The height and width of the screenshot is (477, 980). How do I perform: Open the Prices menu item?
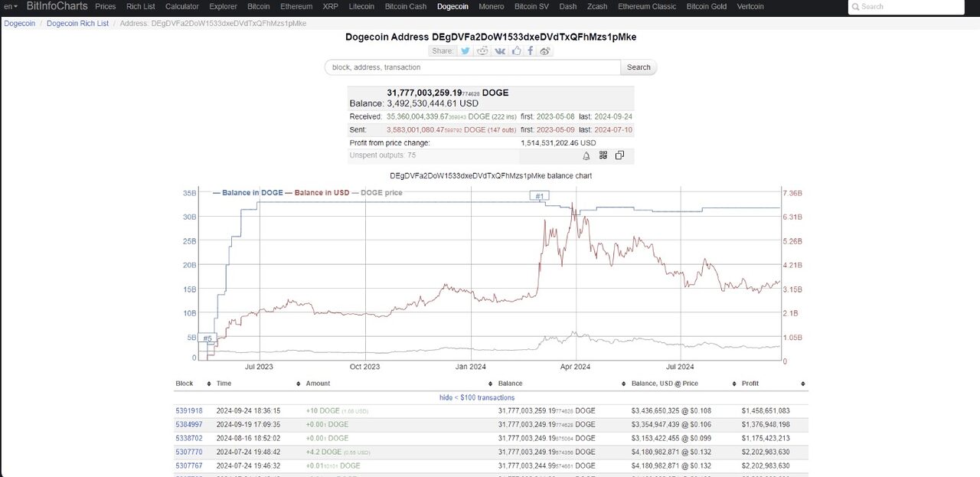click(106, 7)
